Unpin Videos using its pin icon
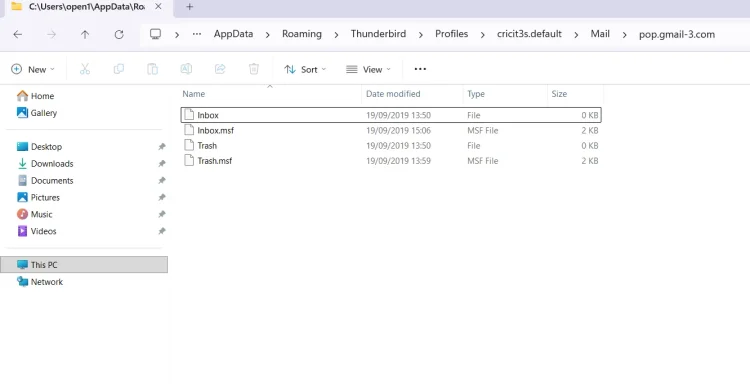This screenshot has width=750, height=384. [x=162, y=231]
